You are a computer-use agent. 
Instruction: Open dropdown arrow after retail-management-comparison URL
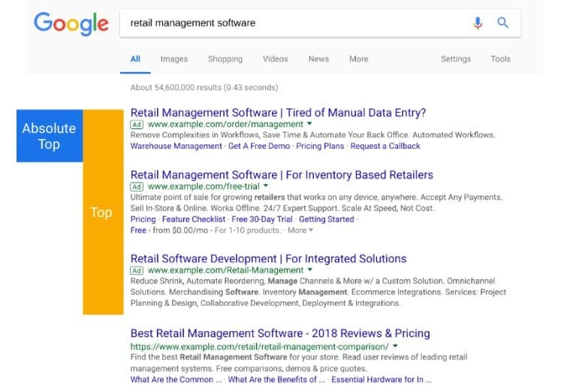(x=395, y=347)
